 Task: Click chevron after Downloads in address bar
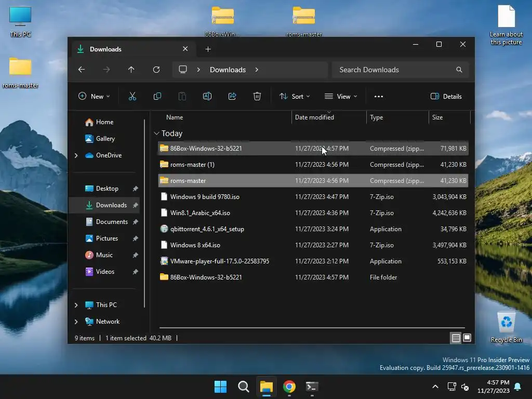[x=257, y=70]
